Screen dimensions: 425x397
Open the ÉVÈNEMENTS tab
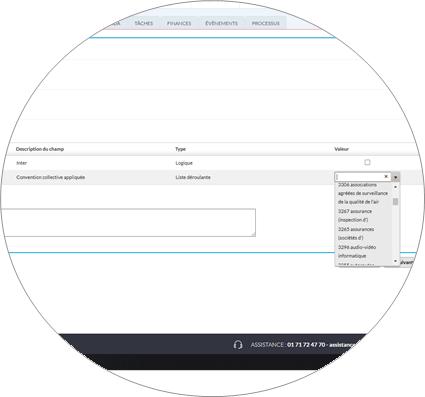[221, 23]
